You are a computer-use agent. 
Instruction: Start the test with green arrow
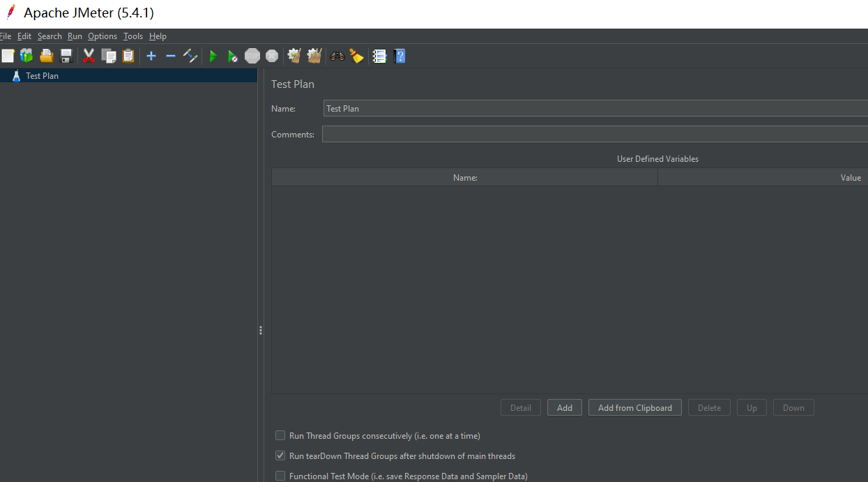click(213, 56)
